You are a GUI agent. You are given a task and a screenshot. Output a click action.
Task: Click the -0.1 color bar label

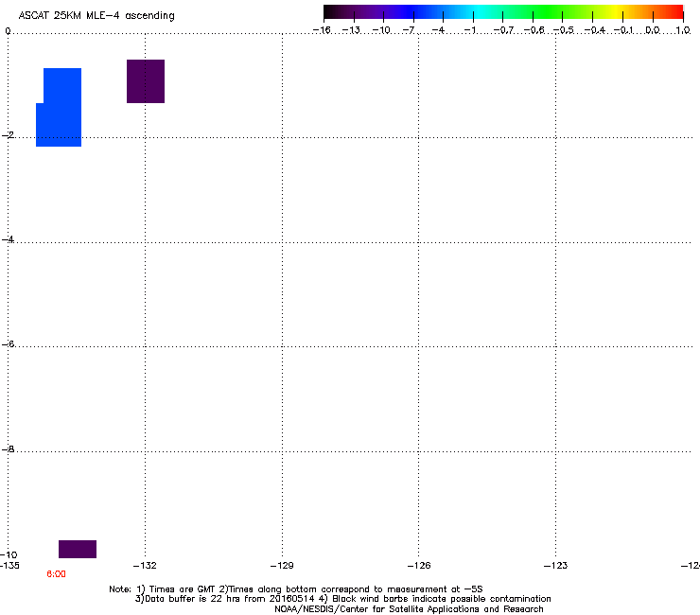tap(623, 30)
